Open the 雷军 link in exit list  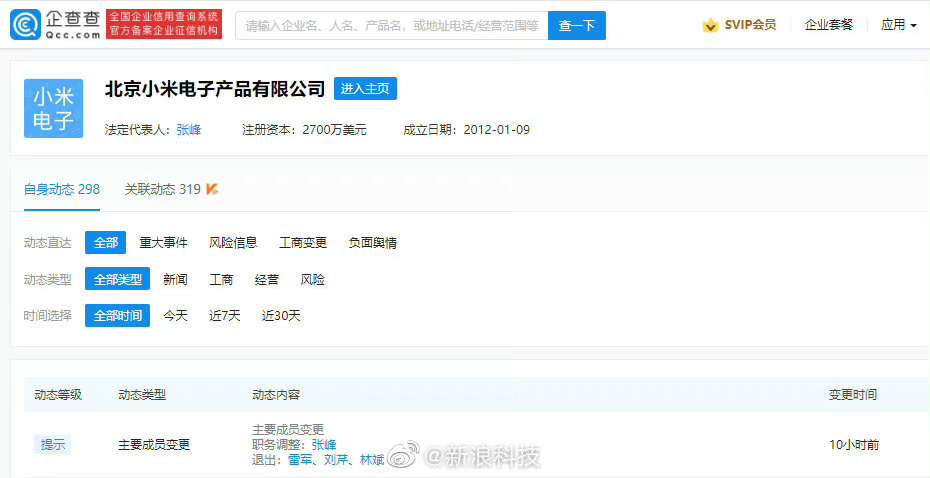(x=300, y=460)
